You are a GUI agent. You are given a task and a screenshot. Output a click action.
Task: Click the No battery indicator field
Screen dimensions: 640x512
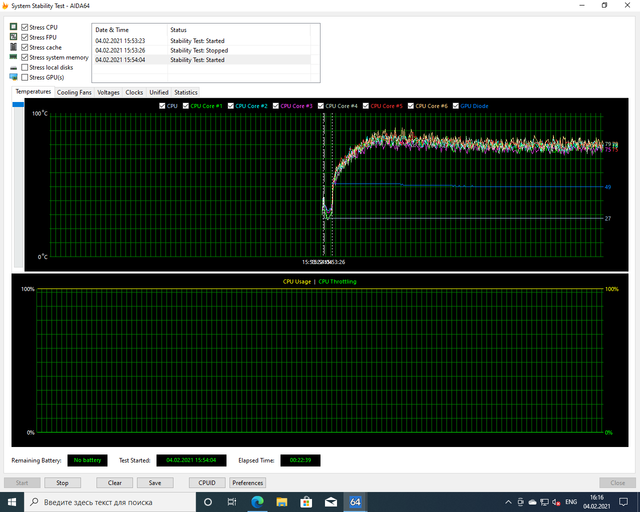click(87, 460)
